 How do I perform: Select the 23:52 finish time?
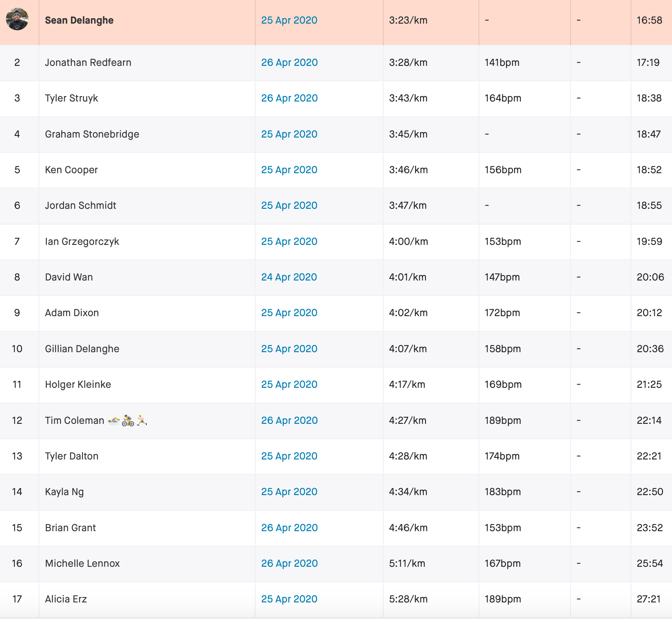(650, 528)
